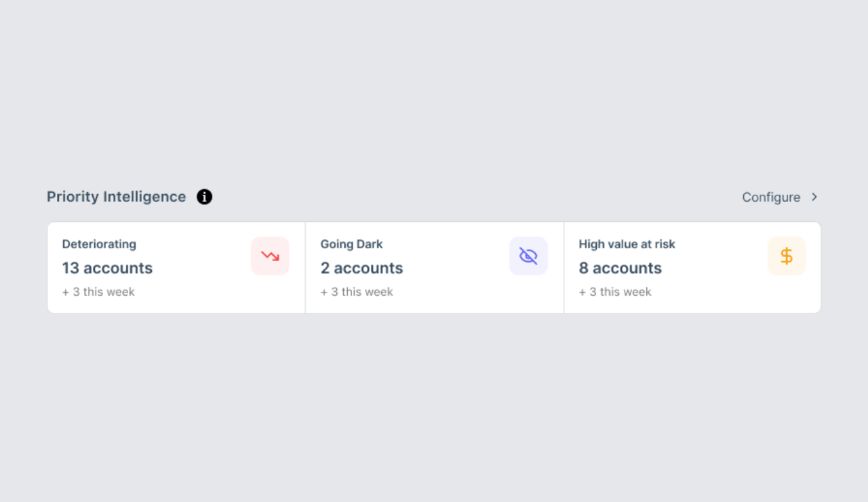Select the Going Dark card title
Image resolution: width=868 pixels, height=502 pixels.
tap(351, 244)
